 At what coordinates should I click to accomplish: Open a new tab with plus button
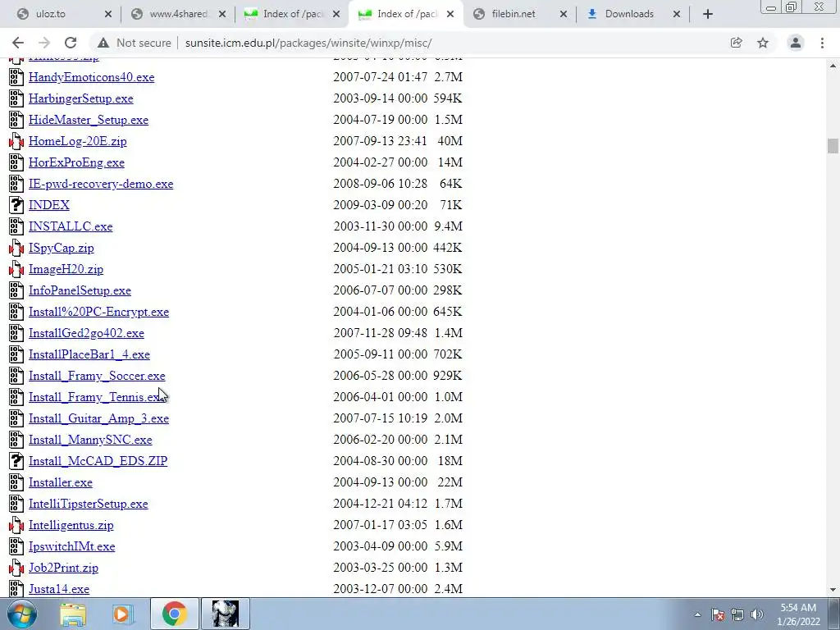coord(708,14)
